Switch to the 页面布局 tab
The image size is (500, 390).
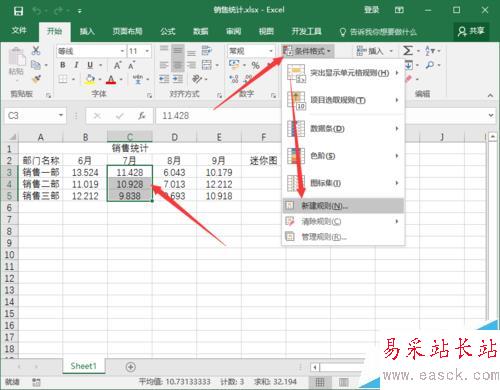[x=127, y=32]
